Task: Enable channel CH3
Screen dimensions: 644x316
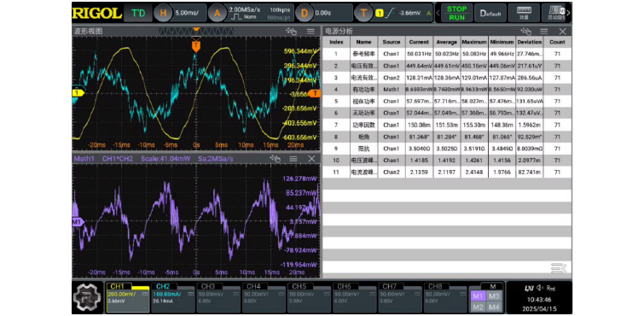Action: click(x=218, y=297)
